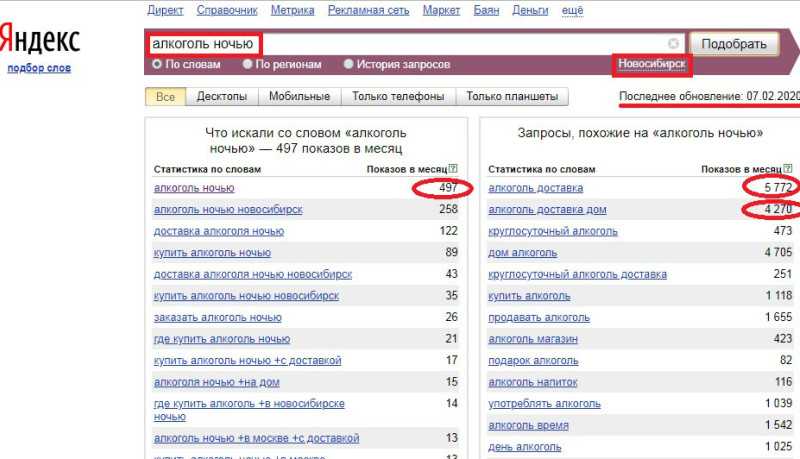Click the value '4 705' for 'дом алкоголь'

click(x=778, y=252)
